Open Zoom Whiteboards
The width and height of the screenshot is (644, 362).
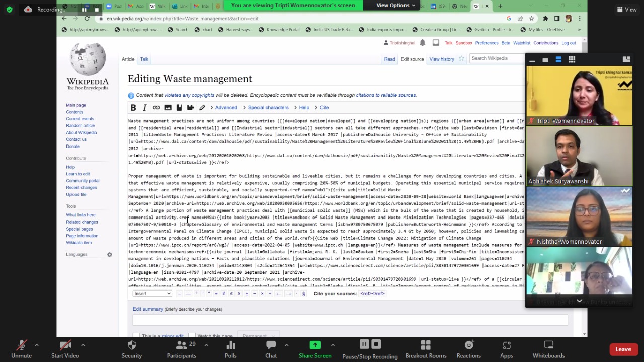pos(549,349)
